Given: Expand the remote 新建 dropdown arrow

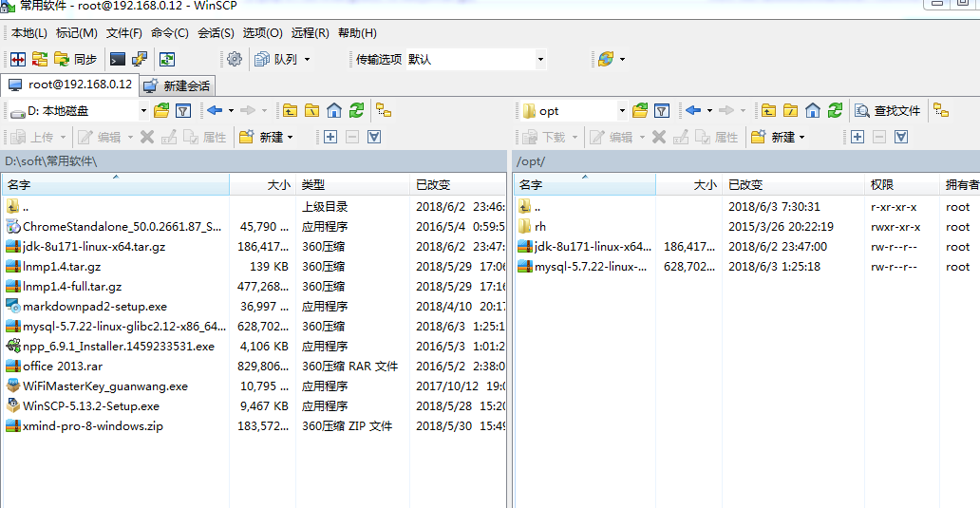Looking at the screenshot, I should (x=801, y=137).
